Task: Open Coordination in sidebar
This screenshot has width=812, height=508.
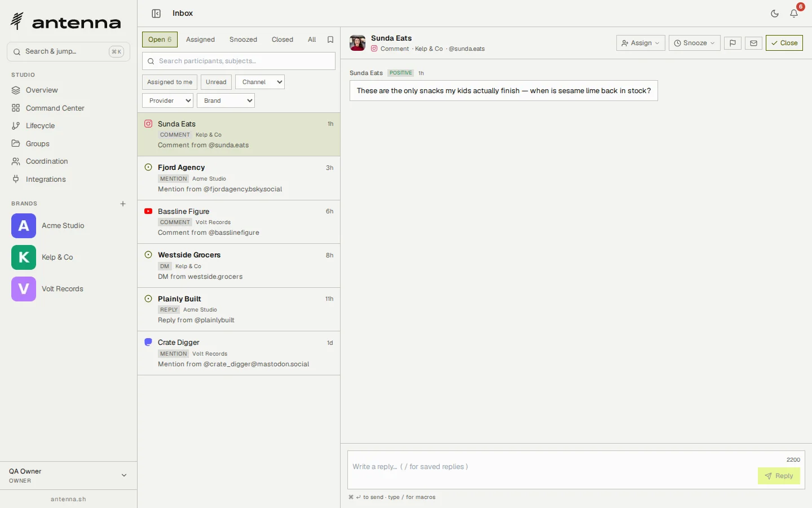Action: [x=68, y=161]
